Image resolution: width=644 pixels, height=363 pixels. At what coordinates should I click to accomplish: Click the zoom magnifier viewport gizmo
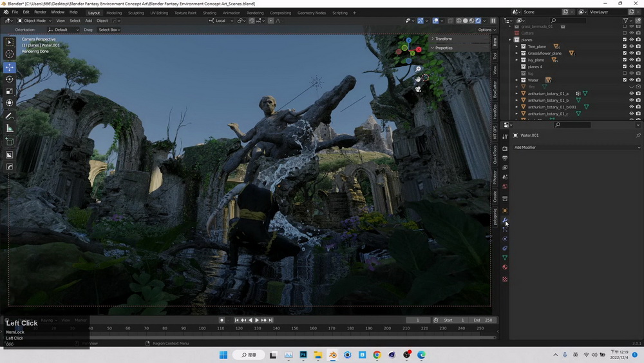click(418, 69)
